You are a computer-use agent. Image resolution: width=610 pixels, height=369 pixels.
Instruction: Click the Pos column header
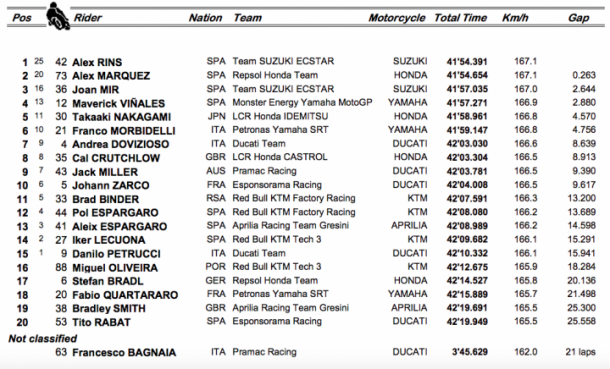(x=22, y=18)
